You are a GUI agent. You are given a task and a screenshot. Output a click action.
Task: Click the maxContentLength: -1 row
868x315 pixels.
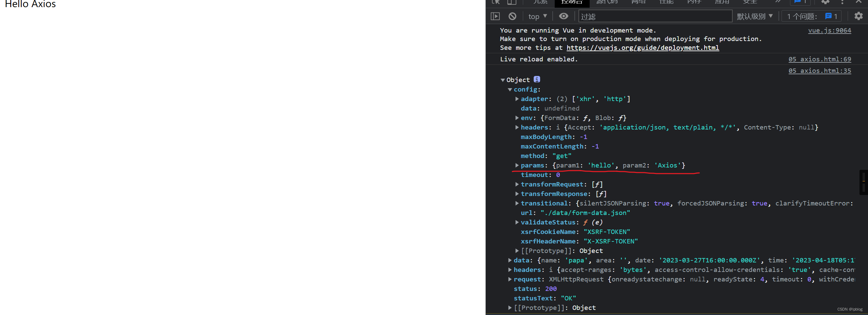click(x=560, y=146)
